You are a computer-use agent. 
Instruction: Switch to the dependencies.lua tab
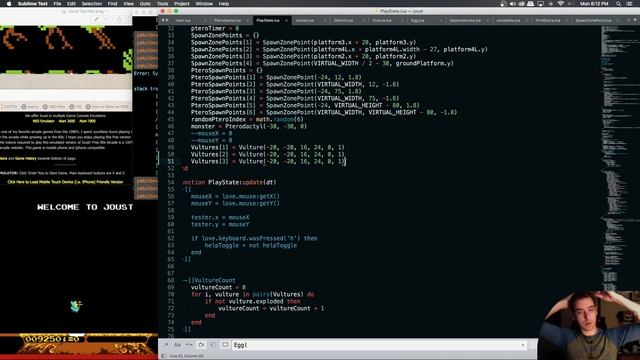465,20
